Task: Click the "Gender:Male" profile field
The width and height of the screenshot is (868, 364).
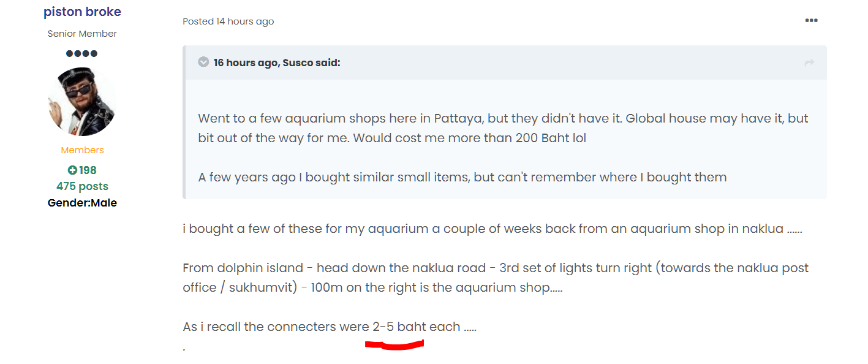Action: (82, 203)
